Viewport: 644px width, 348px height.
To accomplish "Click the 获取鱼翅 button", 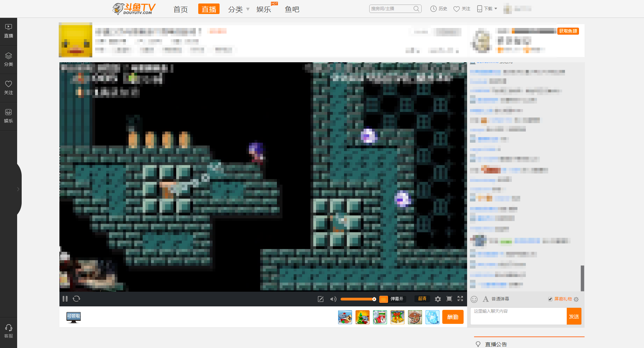I will (568, 31).
